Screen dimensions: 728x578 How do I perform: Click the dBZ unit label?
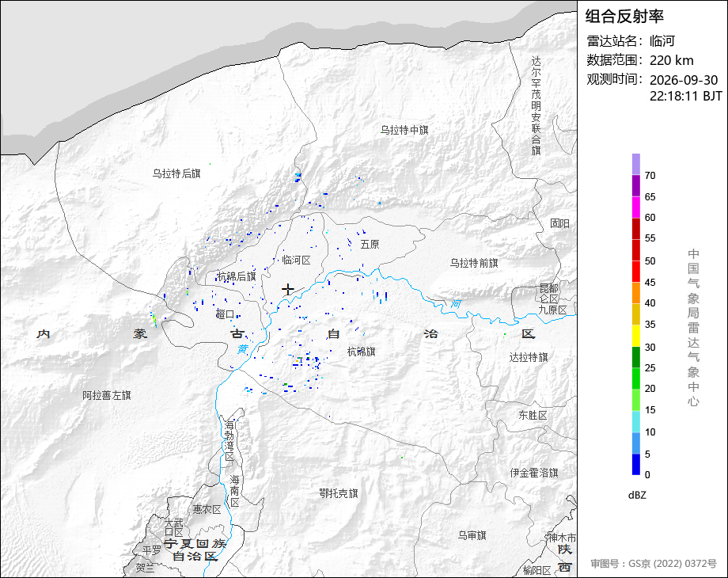pyautogui.click(x=637, y=495)
